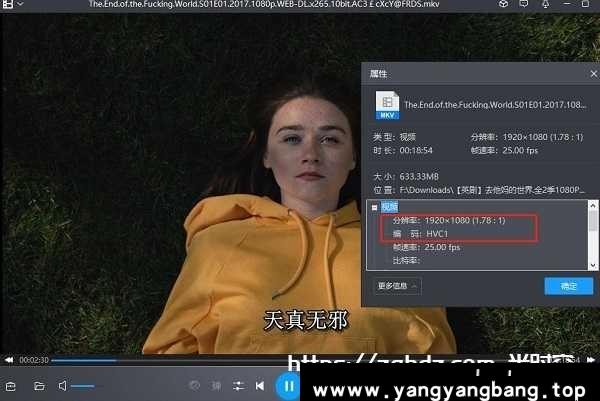Open the main menu logo dropdown
Viewport: 600px width, 401px height.
pos(13,4)
